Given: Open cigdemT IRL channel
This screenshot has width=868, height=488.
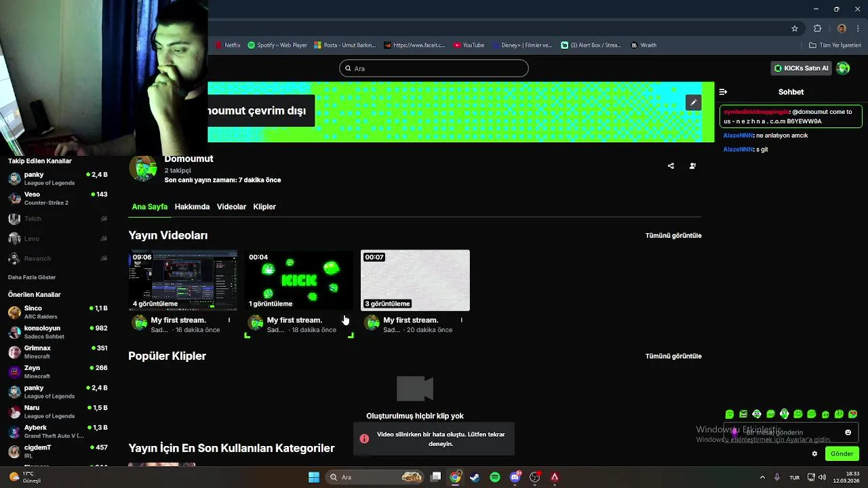Looking at the screenshot, I should 58,451.
